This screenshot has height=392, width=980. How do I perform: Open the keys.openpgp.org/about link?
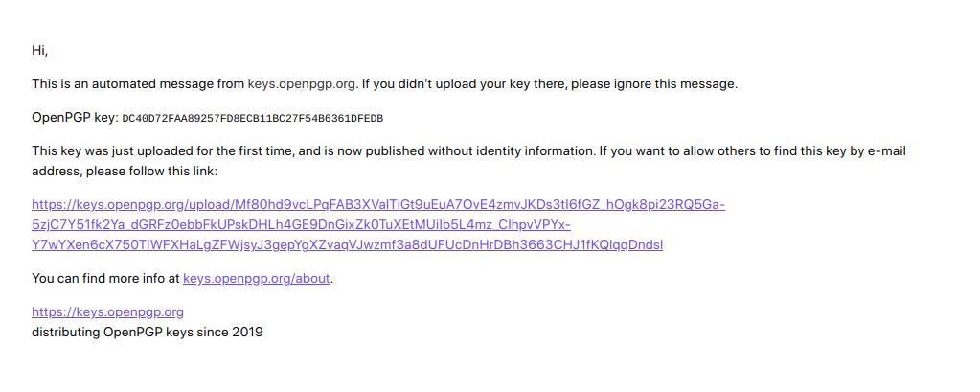[256, 278]
